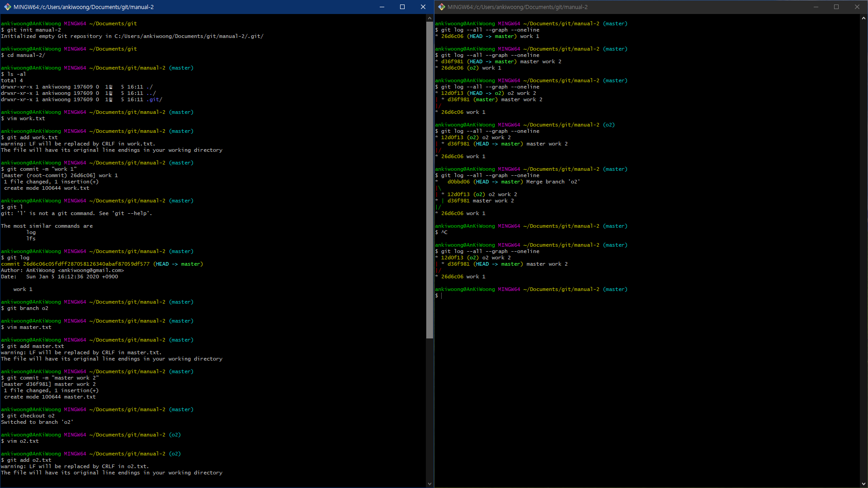
Task: Click the right terminal scrollbar up arrow
Action: [x=863, y=19]
